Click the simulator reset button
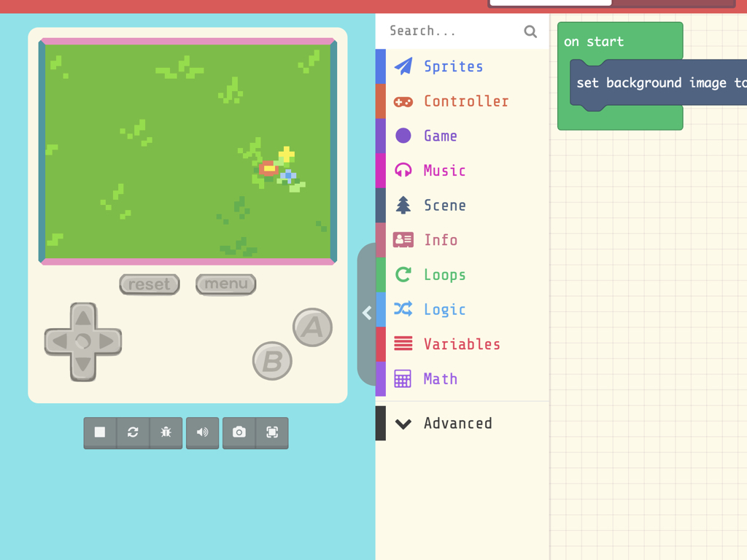This screenshot has height=560, width=747. pyautogui.click(x=150, y=284)
